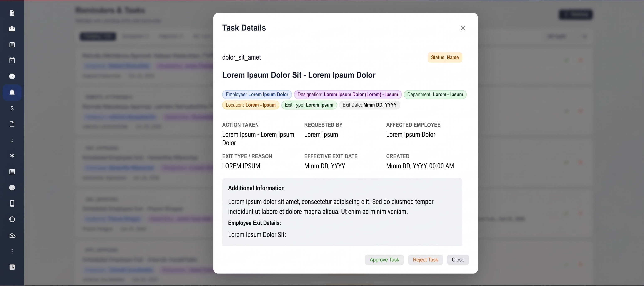
Task: Click the three-dots icon above the asterisk
Action: tap(12, 140)
